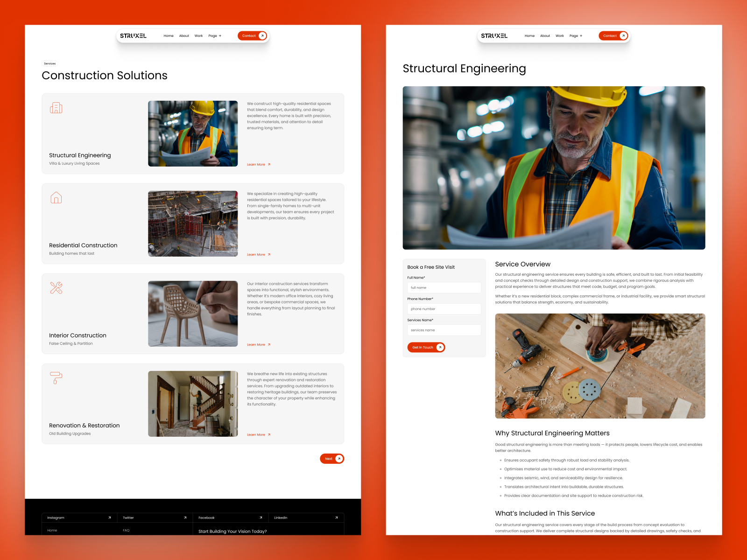
Task: Click 'False Ceiling & Partition' subtitle
Action: click(x=71, y=344)
